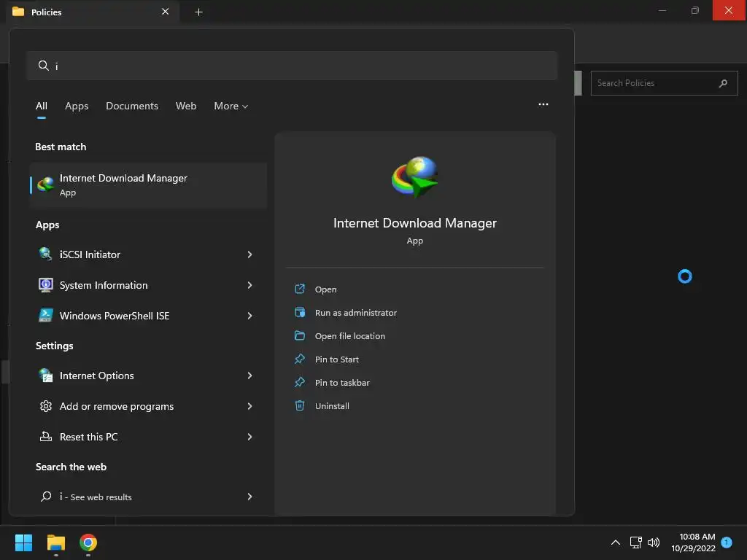
Task: Open the three-dot options menu in search
Action: click(543, 104)
